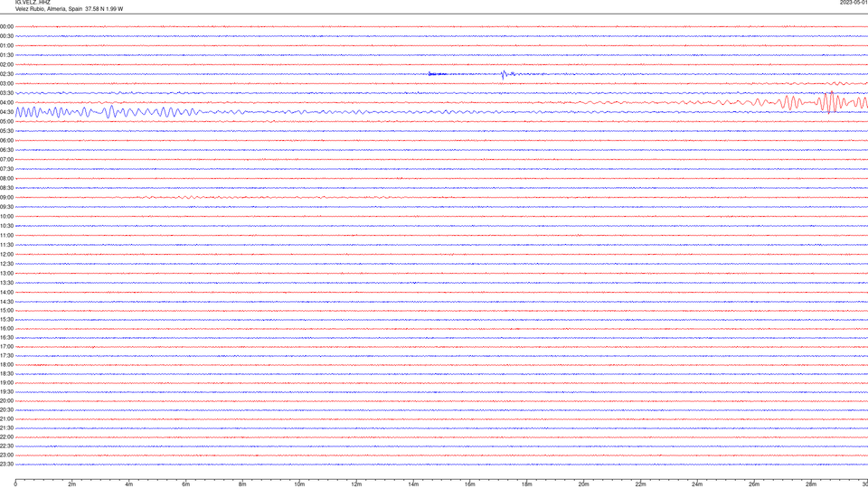The image size is (868, 488).
Task: Click the 10m axis tick label
Action: (x=299, y=484)
